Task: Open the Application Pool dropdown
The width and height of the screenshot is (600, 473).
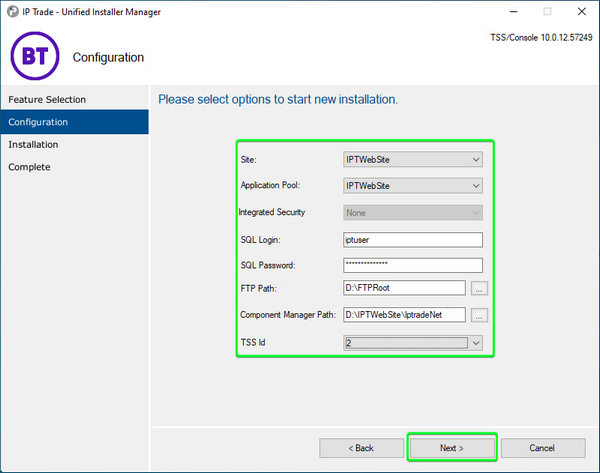Action: [x=412, y=186]
